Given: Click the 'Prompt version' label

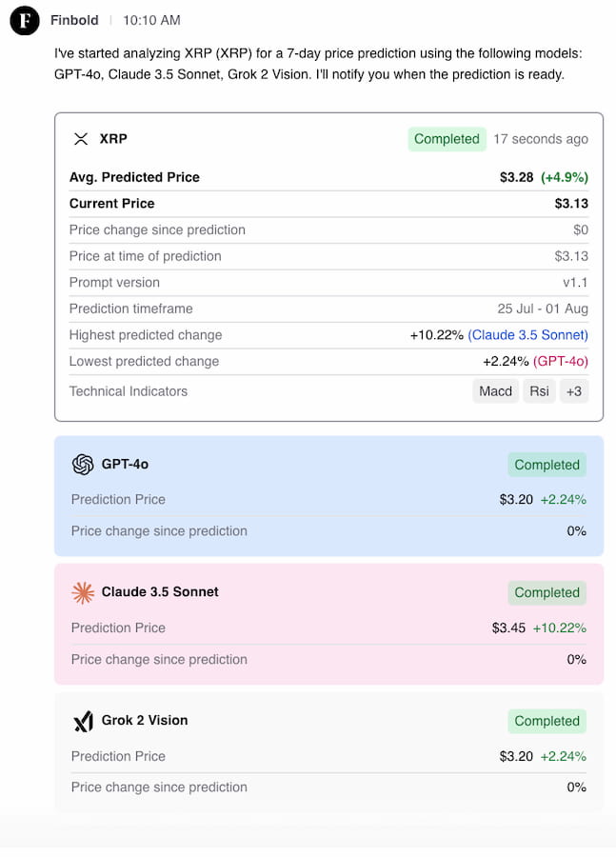Looking at the screenshot, I should click(114, 283).
